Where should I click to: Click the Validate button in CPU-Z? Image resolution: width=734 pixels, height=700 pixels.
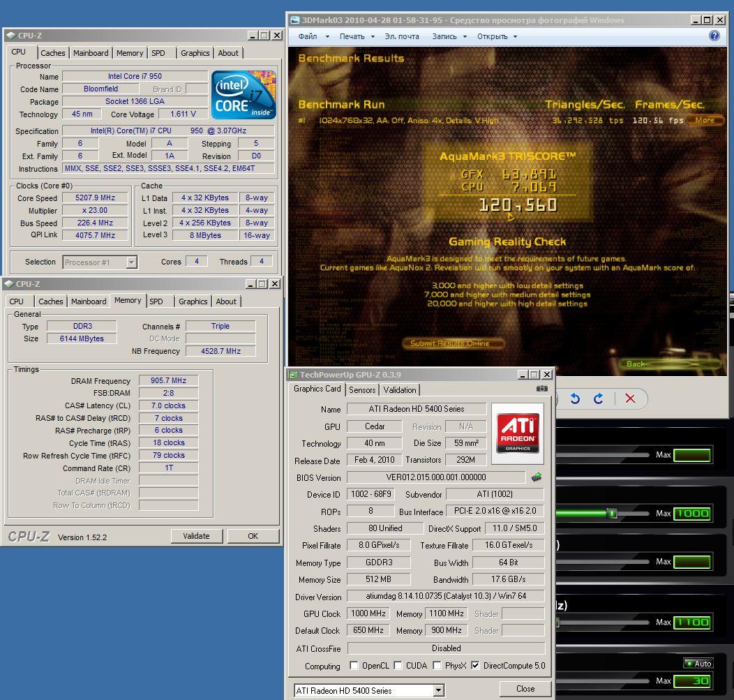(x=196, y=536)
